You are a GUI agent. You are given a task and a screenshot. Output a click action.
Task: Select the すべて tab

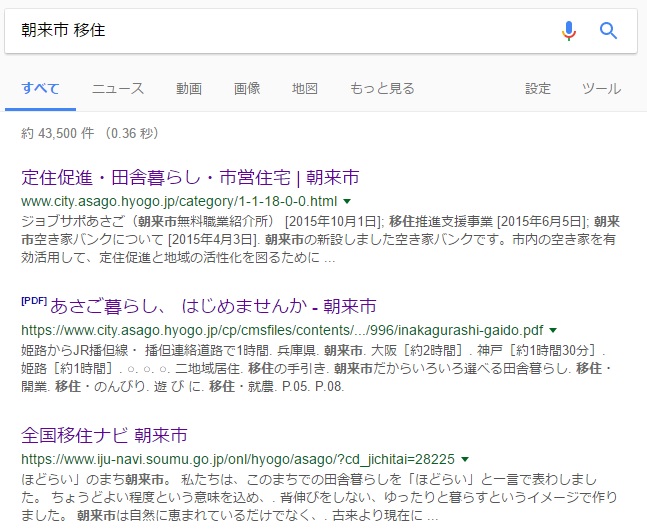40,89
